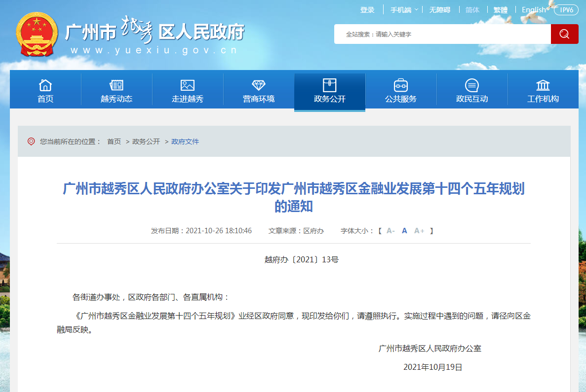586x392 pixels.
Task: Click 公共服务 label in navigation bar
Action: [401, 99]
